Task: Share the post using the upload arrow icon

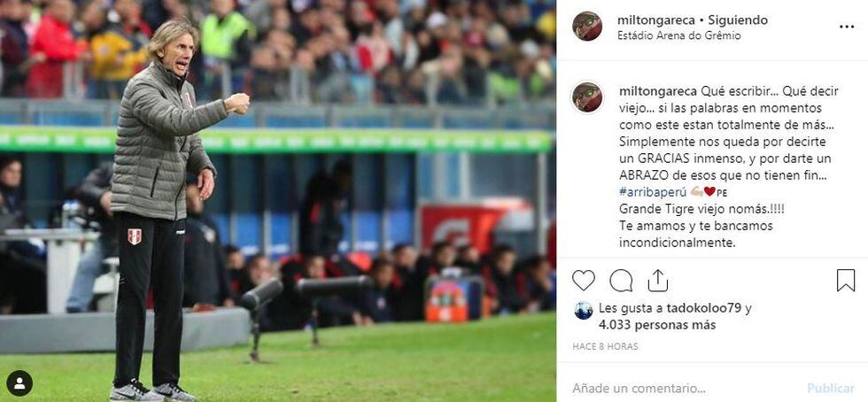Action: (657, 280)
